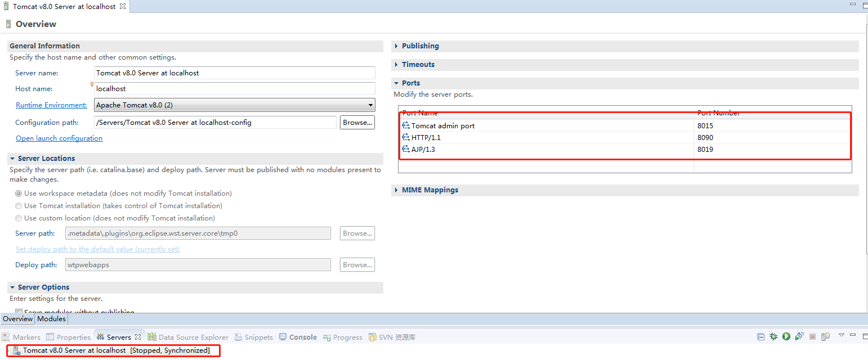Start the server in debug mode
This screenshot has height=360, width=868.
773,336
